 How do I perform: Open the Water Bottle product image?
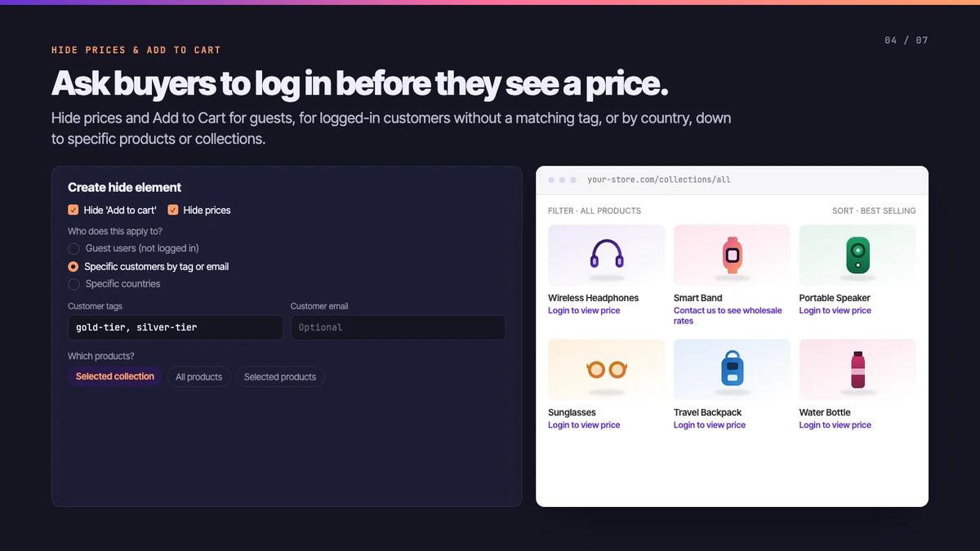tap(857, 370)
